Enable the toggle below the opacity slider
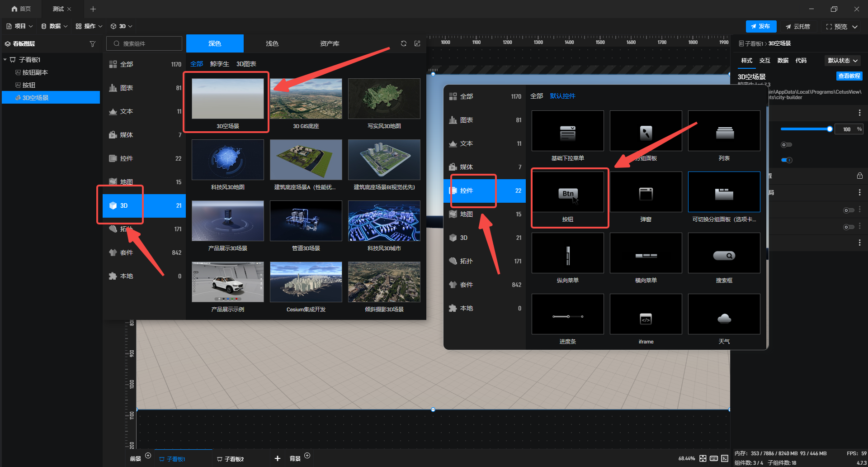868x467 pixels. pyautogui.click(x=787, y=145)
